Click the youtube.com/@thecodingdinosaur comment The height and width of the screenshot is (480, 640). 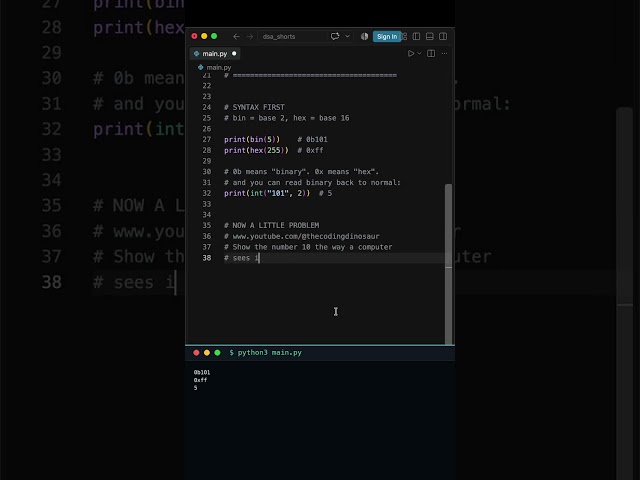pyautogui.click(x=302, y=236)
